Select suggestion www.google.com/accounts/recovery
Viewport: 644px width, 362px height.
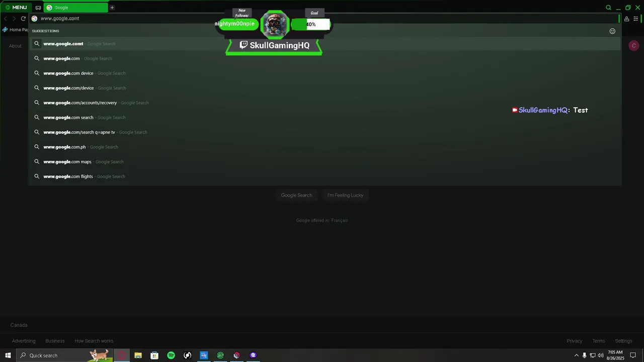click(x=325, y=103)
